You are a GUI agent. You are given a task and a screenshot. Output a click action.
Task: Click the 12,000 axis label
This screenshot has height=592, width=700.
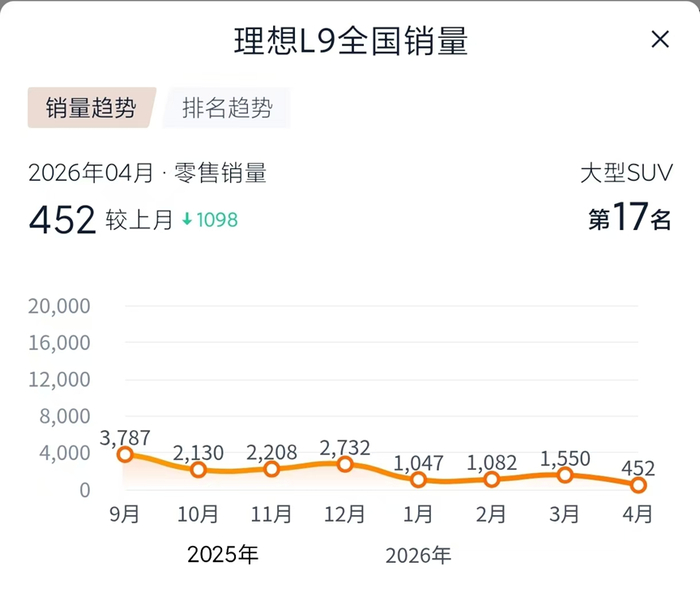tap(59, 379)
